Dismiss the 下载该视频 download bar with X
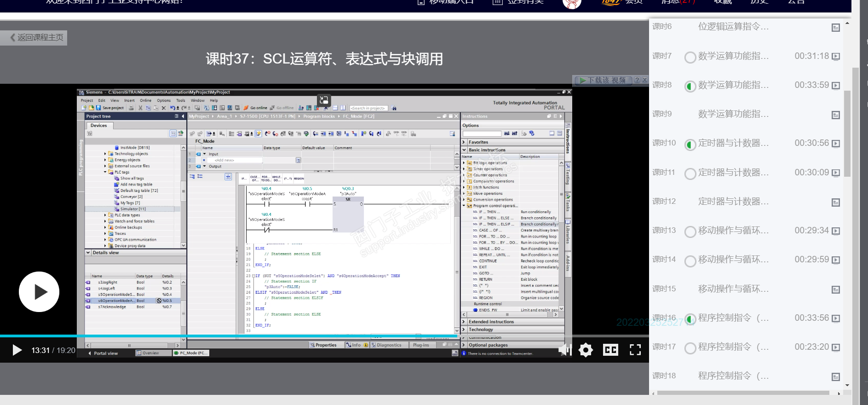The image size is (868, 405). [x=644, y=80]
